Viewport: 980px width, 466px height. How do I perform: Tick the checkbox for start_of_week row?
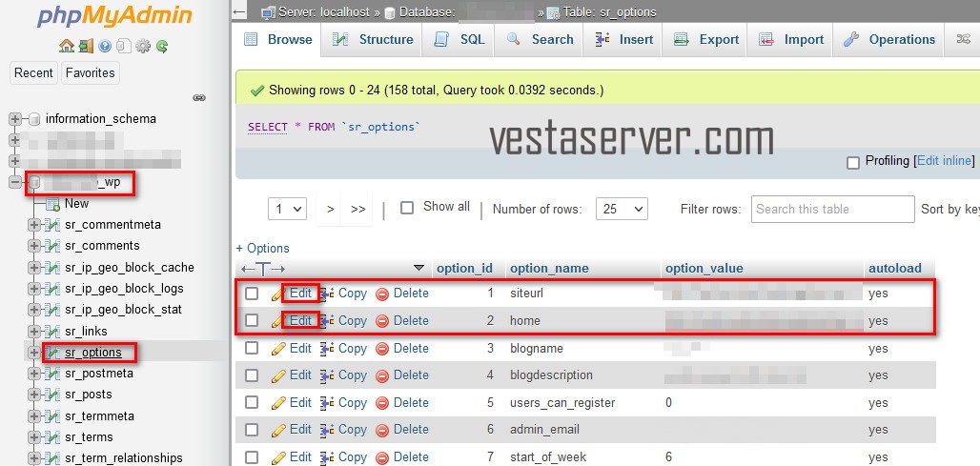click(x=252, y=457)
